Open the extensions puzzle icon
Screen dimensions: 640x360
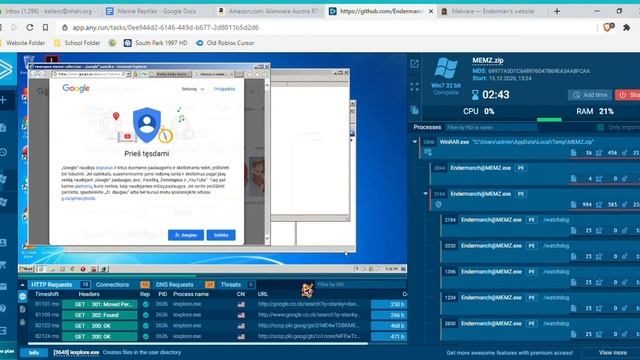pos(627,27)
